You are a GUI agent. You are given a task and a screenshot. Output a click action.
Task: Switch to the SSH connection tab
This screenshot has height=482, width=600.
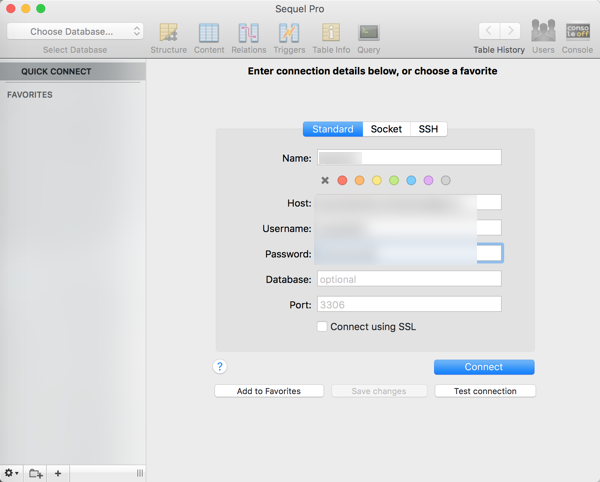click(x=428, y=129)
